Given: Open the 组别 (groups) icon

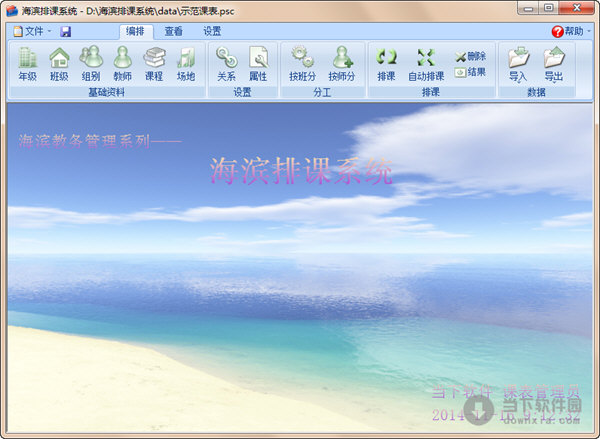Looking at the screenshot, I should point(91,64).
